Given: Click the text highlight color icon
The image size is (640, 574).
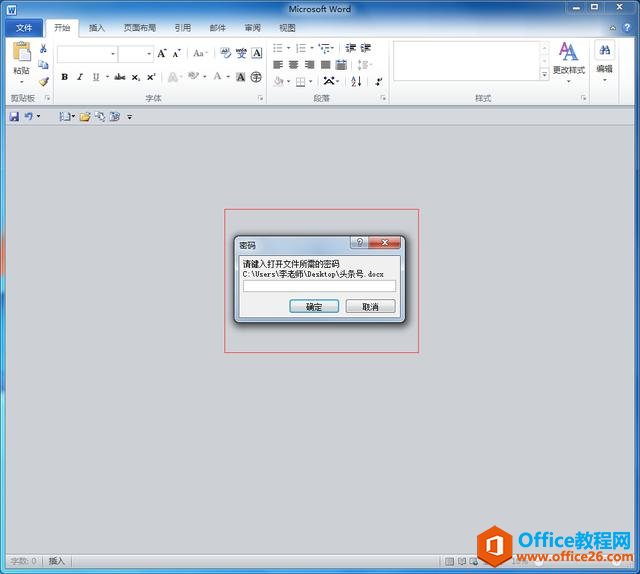Looking at the screenshot, I should pos(193,76).
